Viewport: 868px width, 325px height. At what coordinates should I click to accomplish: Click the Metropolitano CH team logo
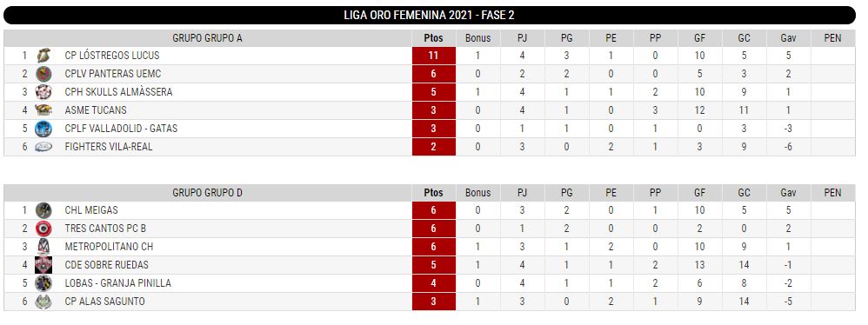pyautogui.click(x=43, y=247)
